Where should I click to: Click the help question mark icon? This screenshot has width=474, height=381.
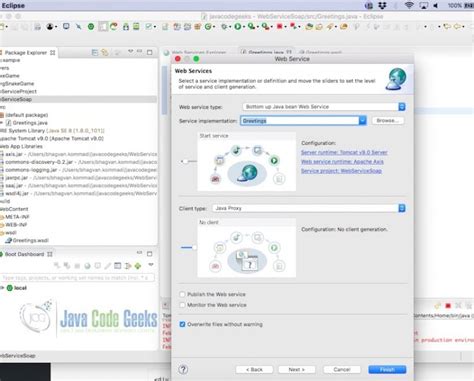[x=183, y=369]
